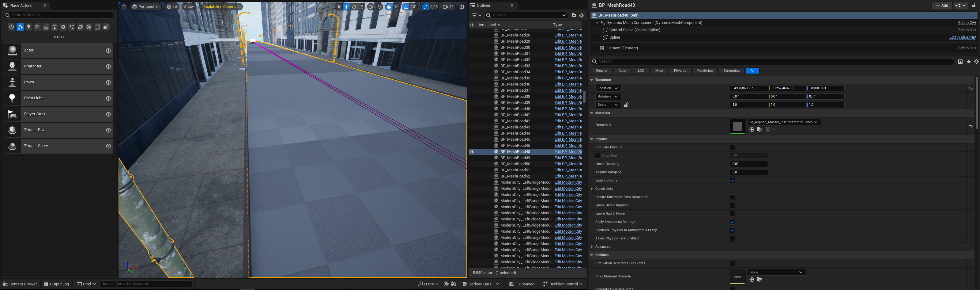The image size is (980, 290).
Task: Open Content Drawer
Action: tap(20, 284)
